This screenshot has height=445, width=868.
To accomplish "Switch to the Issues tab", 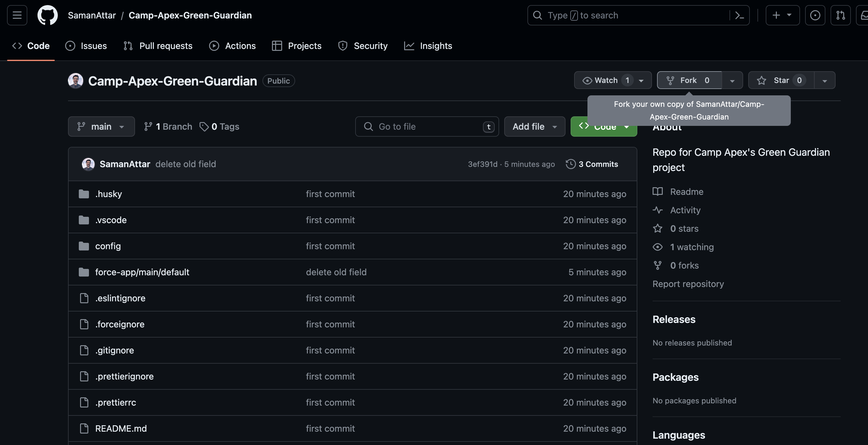I will point(86,46).
